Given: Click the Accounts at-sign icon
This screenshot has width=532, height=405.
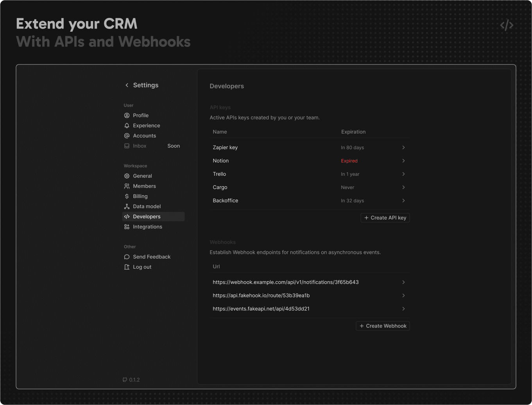Looking at the screenshot, I should point(127,136).
